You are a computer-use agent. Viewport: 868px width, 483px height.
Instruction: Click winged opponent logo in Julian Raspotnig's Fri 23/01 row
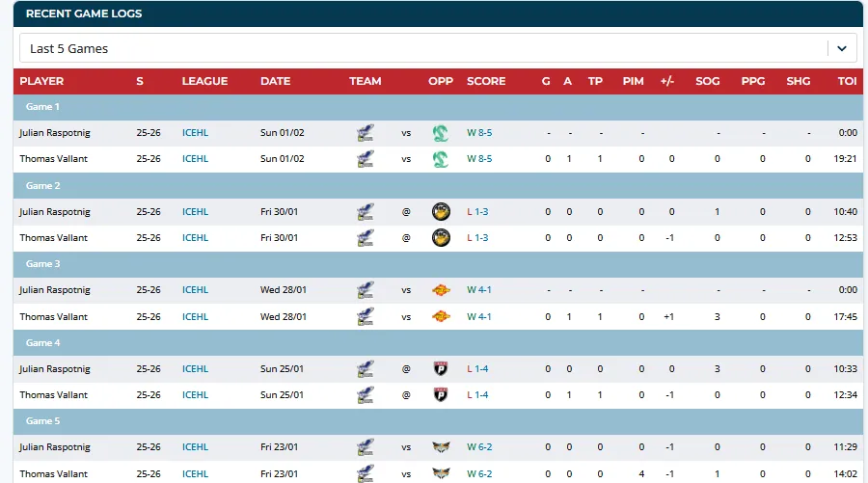click(441, 447)
